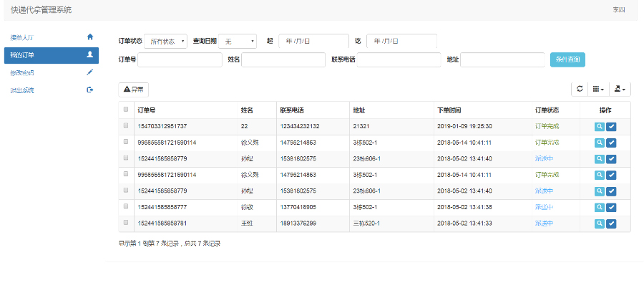The height and width of the screenshot is (288, 644).
Task: Click checkmark icon for order 154703312951737
Action: [x=611, y=126]
